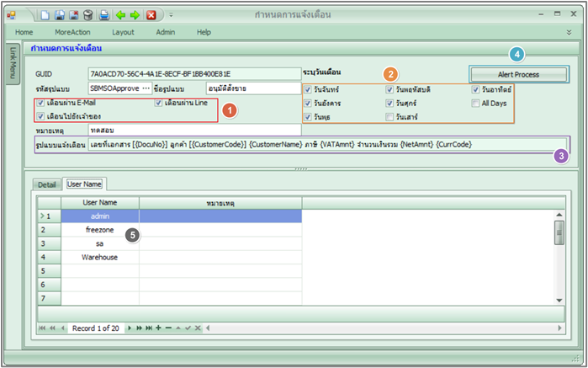Open the SBMSOApprove lookup ellipsis button
The image size is (588, 368).
point(145,88)
